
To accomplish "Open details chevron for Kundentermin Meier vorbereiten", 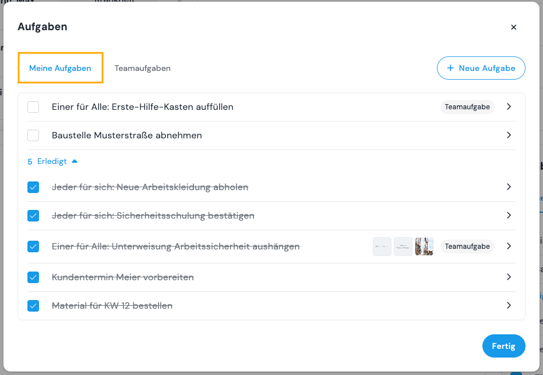I will click(x=509, y=277).
